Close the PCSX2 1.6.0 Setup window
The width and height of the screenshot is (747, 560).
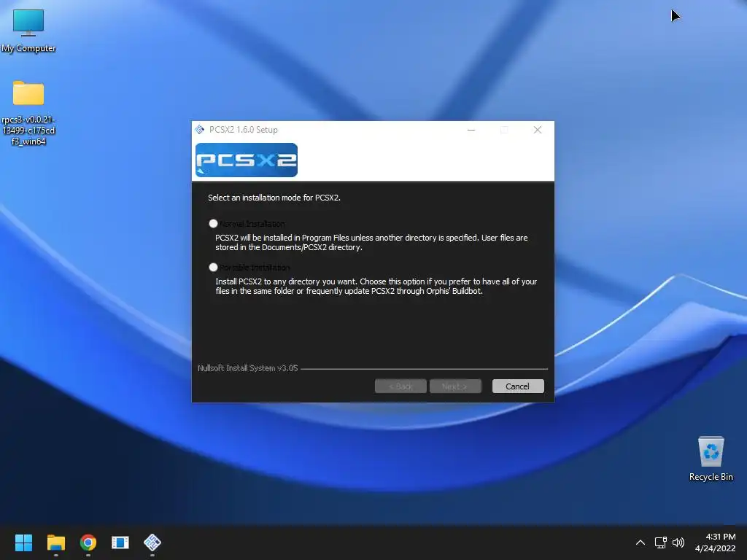coord(538,130)
